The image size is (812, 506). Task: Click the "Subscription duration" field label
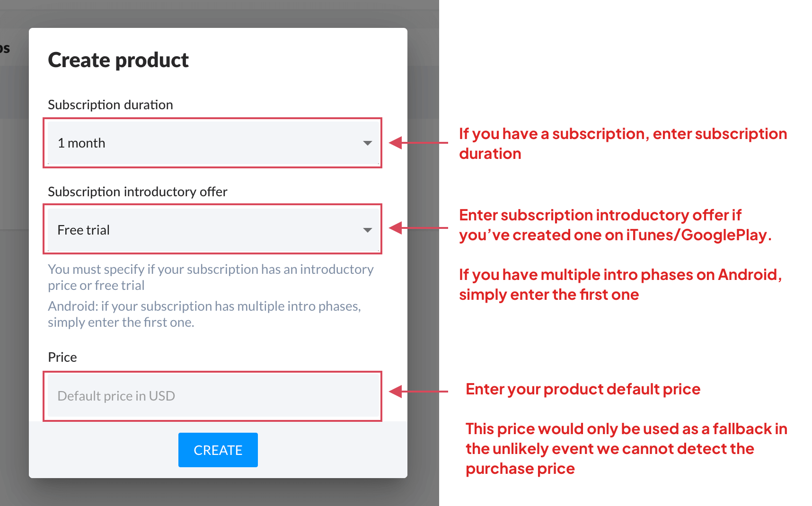point(110,105)
